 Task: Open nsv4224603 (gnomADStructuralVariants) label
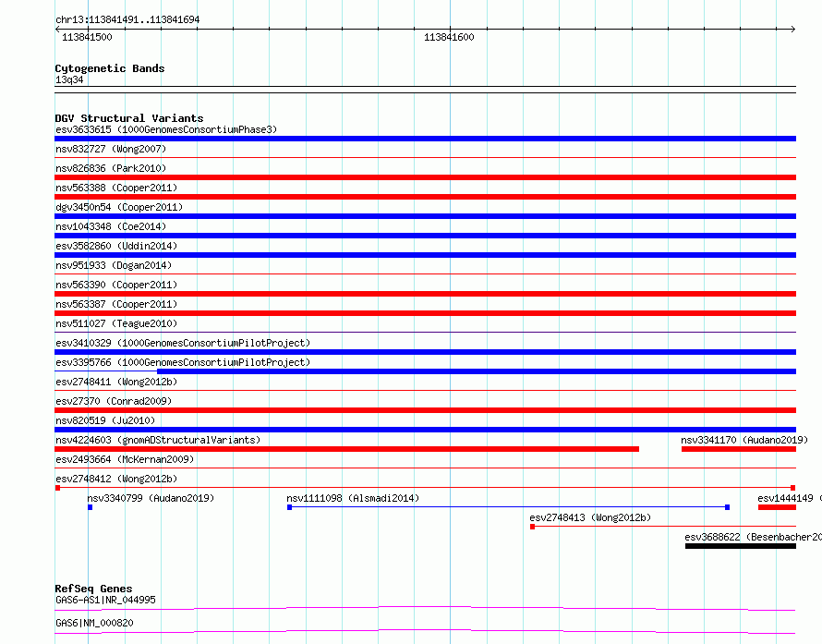tap(158, 440)
